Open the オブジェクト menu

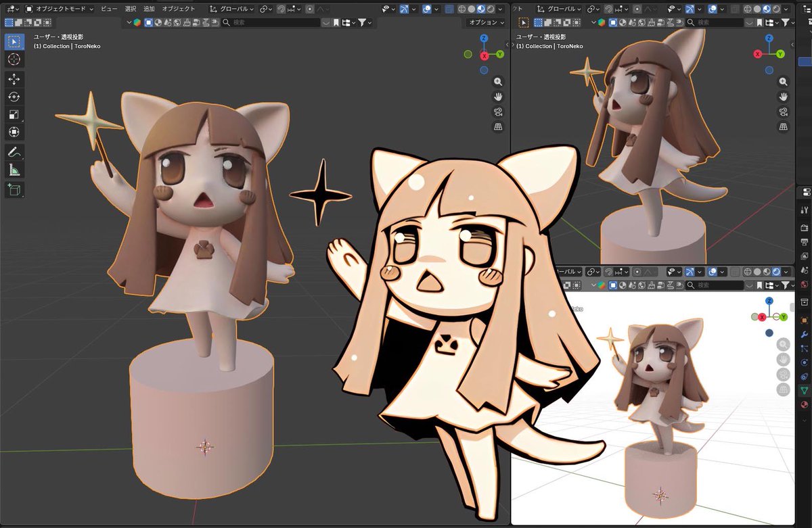pos(179,9)
